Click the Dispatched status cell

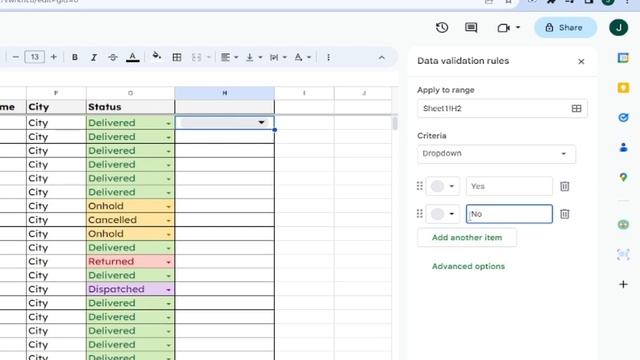pyautogui.click(x=130, y=289)
